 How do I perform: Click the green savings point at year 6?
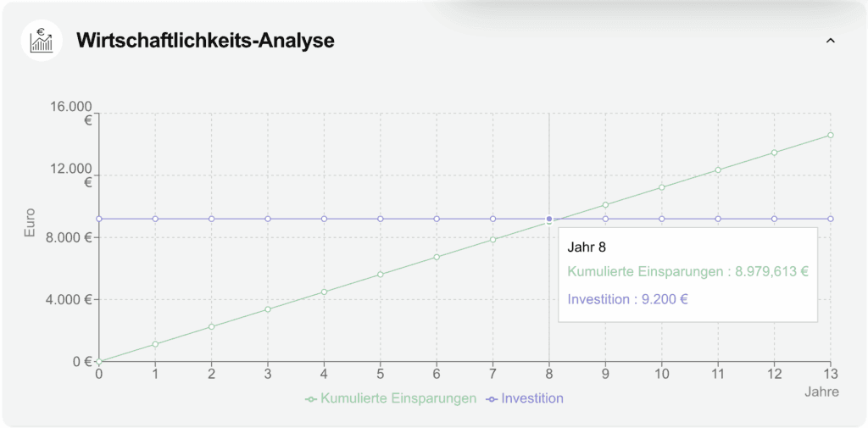click(x=437, y=257)
